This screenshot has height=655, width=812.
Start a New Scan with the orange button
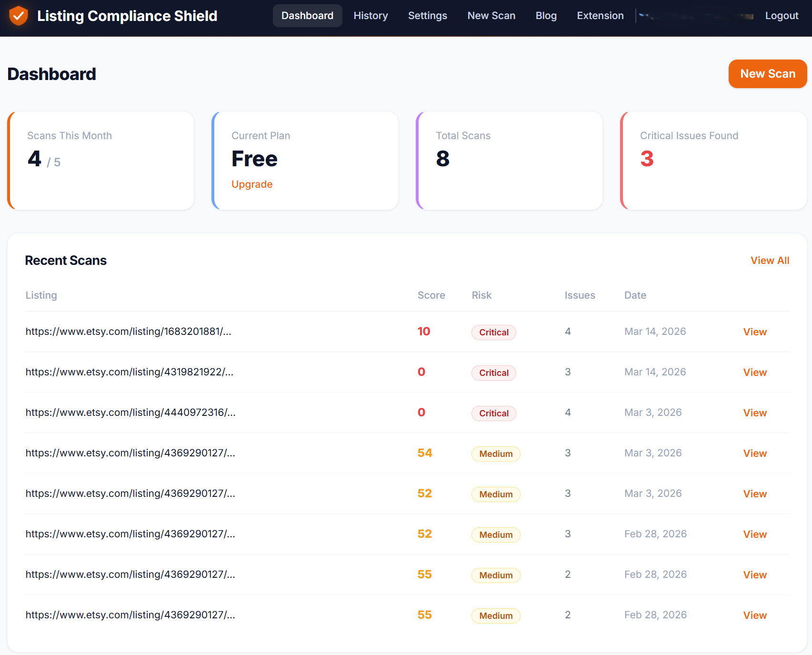point(767,74)
